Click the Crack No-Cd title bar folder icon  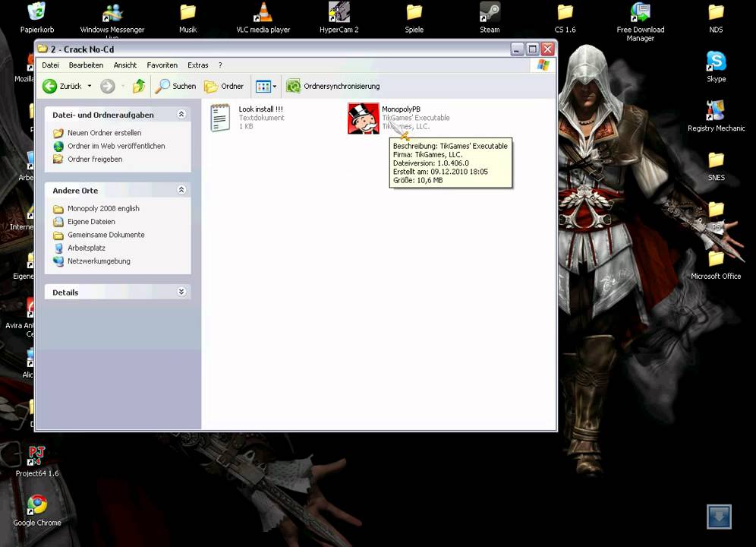tap(43, 49)
